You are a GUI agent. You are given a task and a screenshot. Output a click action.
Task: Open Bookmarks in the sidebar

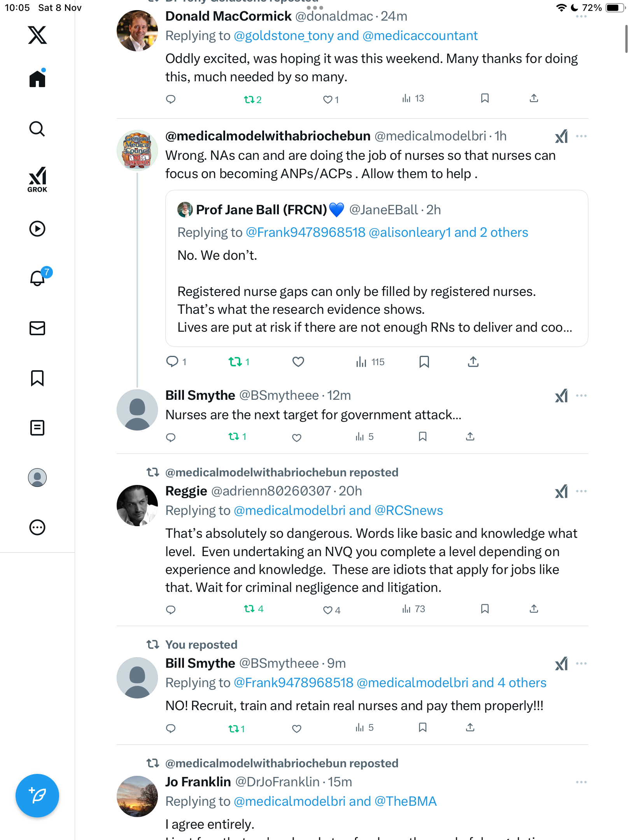tap(37, 378)
